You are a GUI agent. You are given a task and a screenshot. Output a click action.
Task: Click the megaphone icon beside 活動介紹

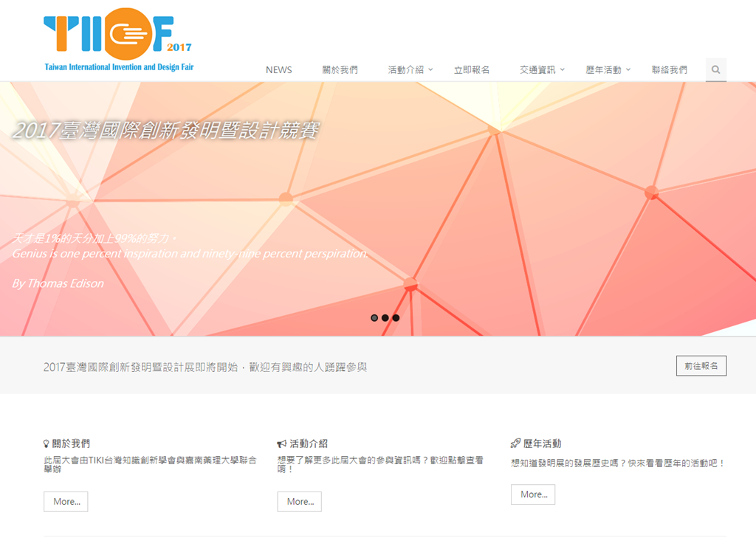point(281,444)
